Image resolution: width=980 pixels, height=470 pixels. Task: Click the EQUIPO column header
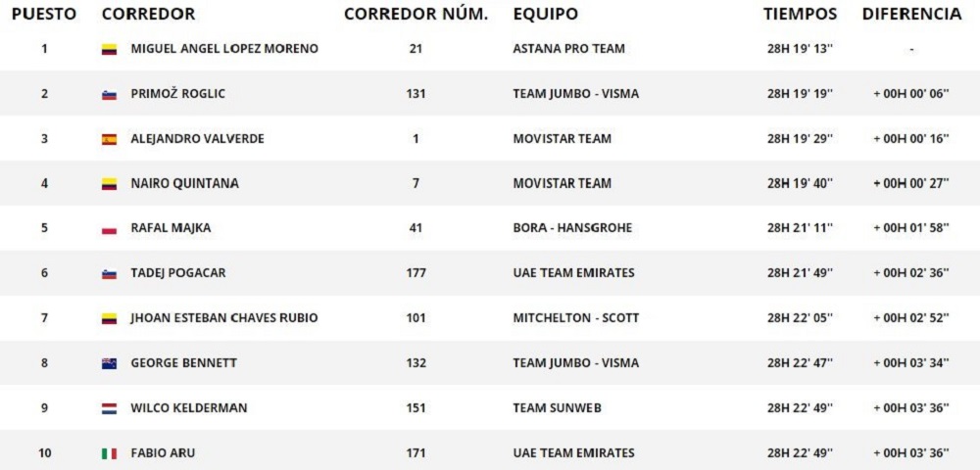pyautogui.click(x=545, y=14)
